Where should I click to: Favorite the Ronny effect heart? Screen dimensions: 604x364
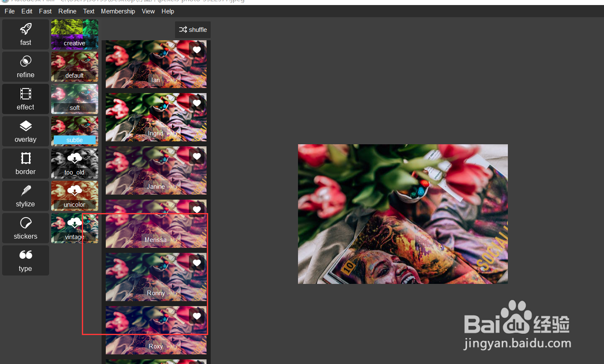(x=197, y=263)
